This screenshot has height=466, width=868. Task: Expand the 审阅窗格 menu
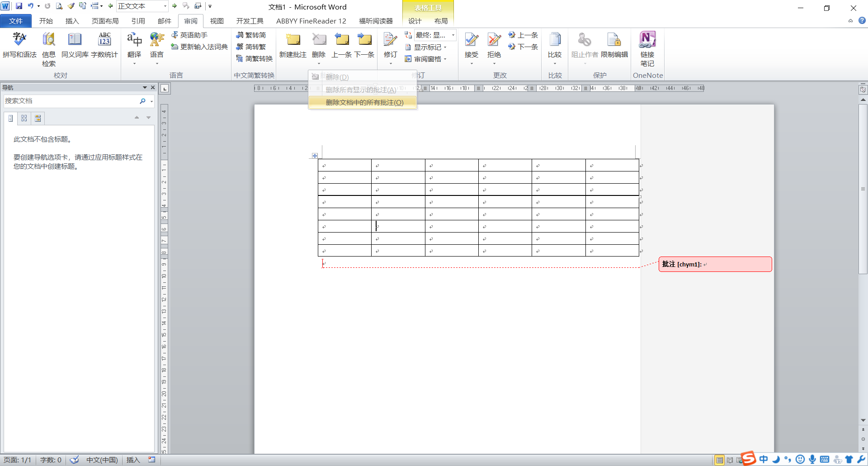coord(426,59)
